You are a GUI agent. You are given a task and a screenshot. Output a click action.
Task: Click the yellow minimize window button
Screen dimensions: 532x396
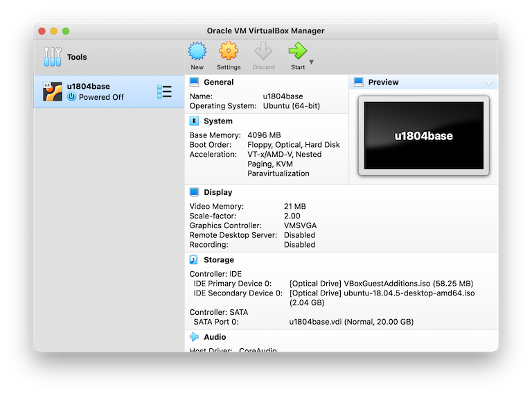click(53, 31)
